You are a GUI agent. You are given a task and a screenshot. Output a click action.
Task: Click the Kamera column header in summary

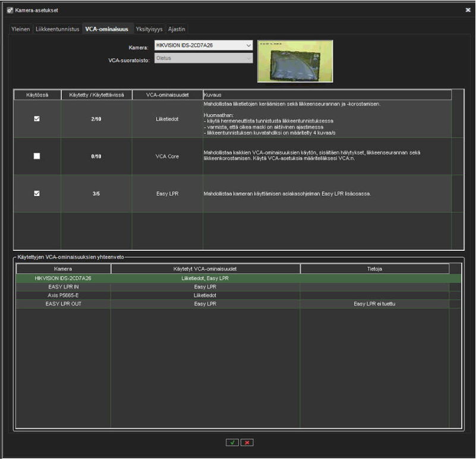point(63,269)
